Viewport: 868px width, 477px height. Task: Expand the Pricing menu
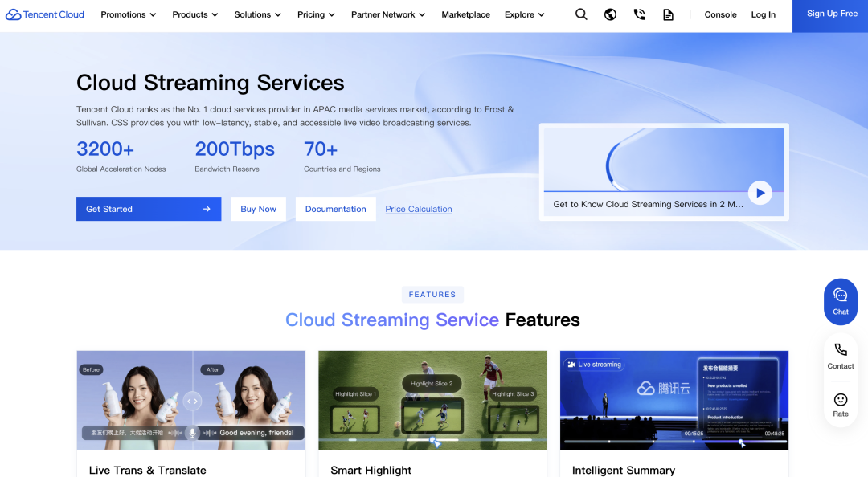316,14
